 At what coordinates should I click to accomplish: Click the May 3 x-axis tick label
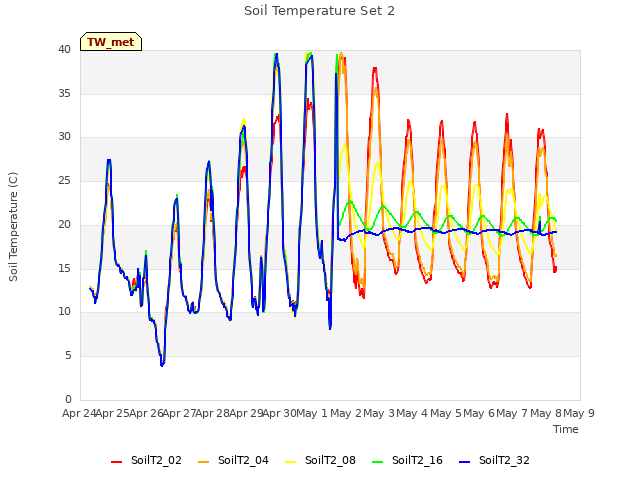coord(379,413)
